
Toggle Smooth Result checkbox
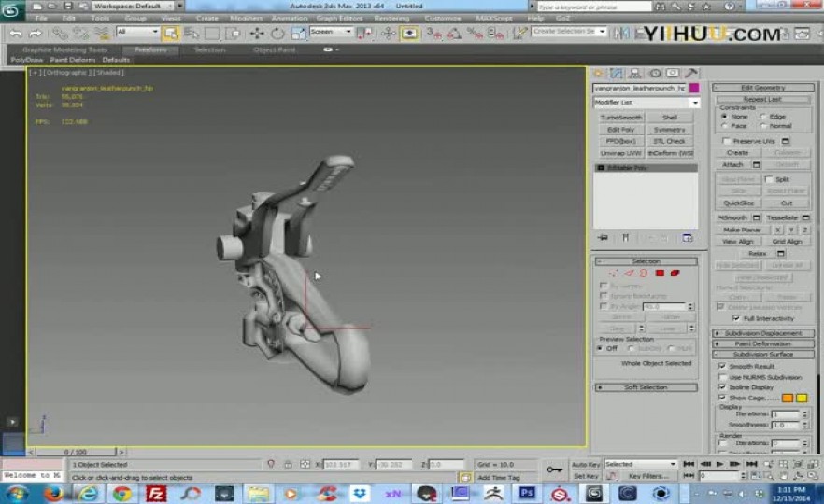722,366
